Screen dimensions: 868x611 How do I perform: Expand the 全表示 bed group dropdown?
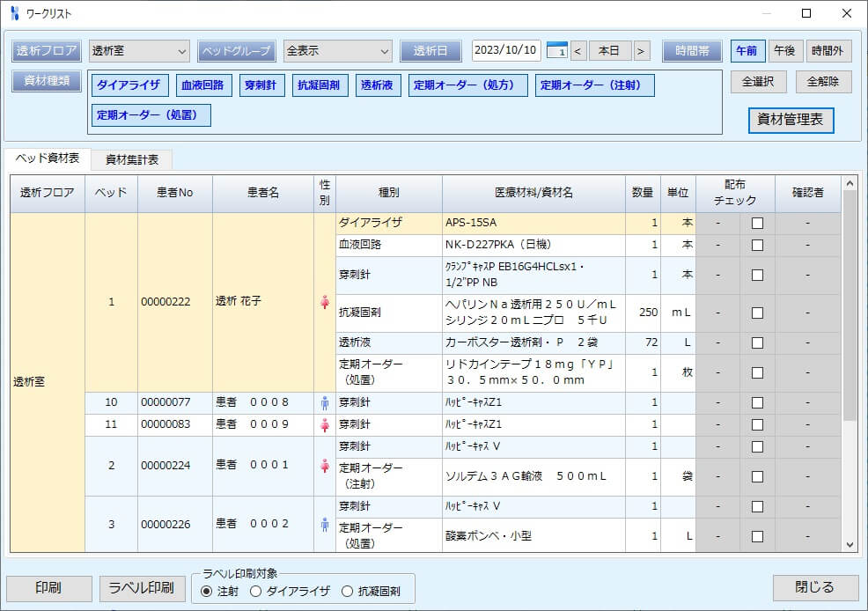click(338, 51)
